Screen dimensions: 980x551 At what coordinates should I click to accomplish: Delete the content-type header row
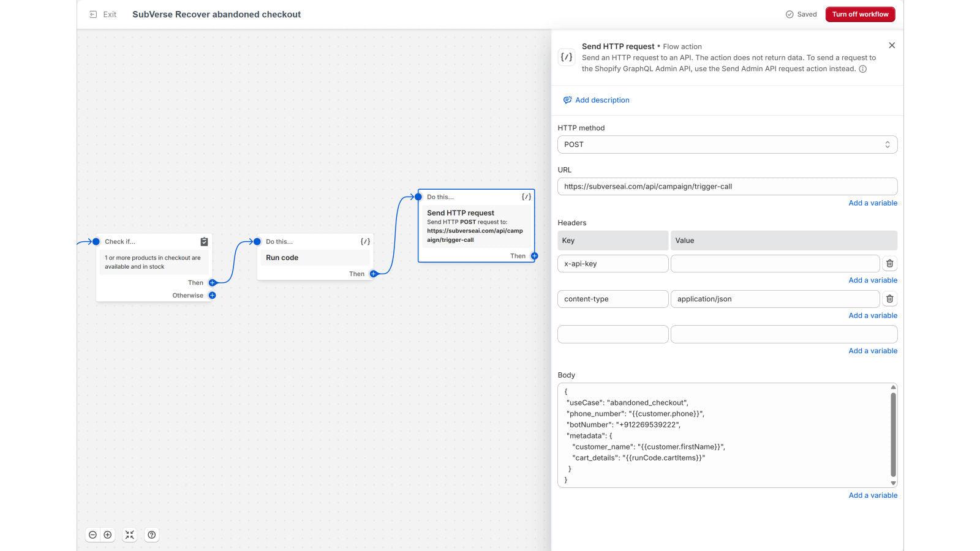pos(889,299)
